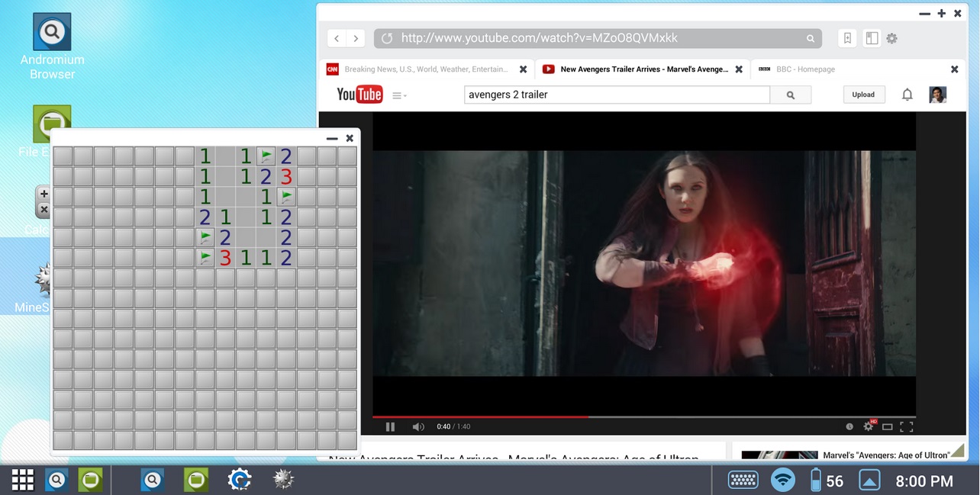This screenshot has height=495, width=980.
Task: Click the YouTube Upload button
Action: [x=863, y=95]
